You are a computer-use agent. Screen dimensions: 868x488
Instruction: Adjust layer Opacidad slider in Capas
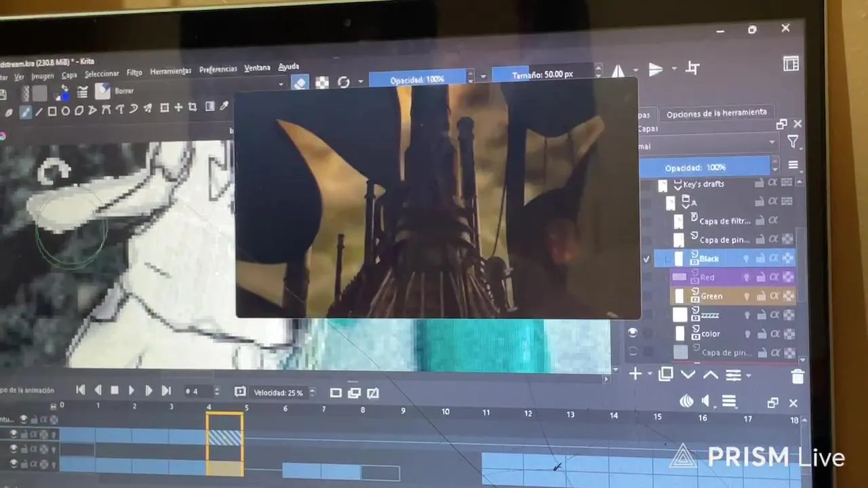pyautogui.click(x=705, y=167)
